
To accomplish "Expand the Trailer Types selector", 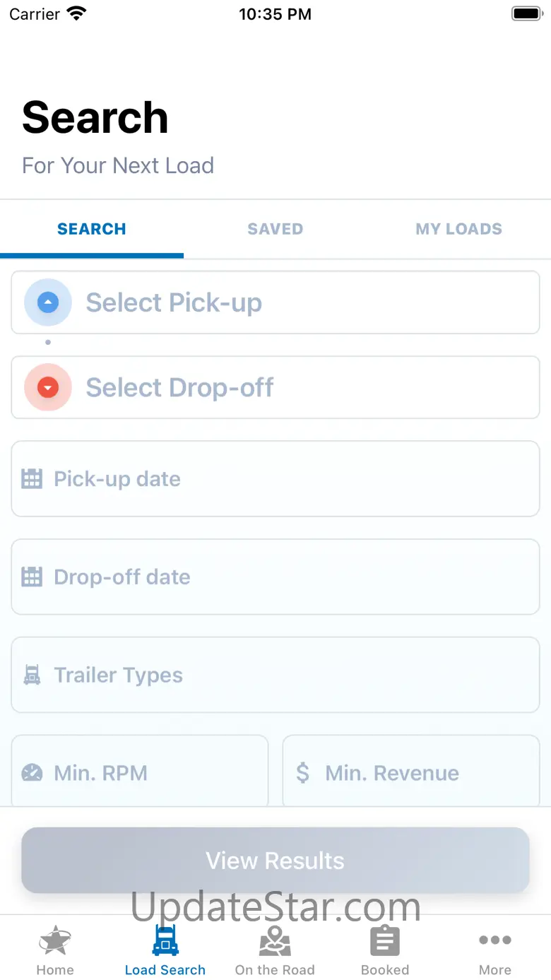I will click(x=275, y=675).
